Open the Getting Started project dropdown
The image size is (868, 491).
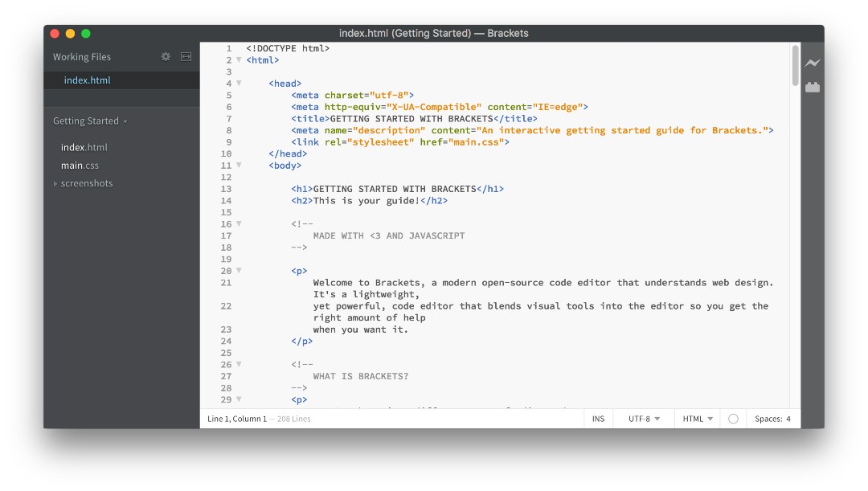pyautogui.click(x=90, y=121)
